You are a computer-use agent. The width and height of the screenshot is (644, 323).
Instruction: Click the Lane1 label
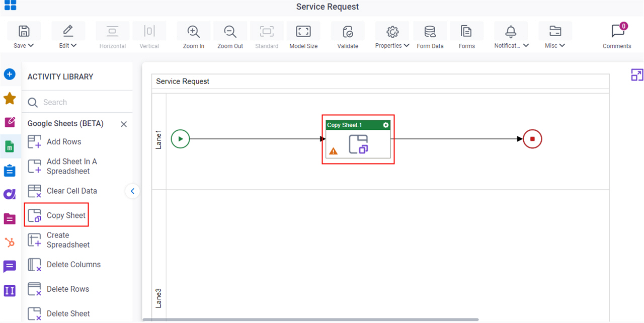coord(158,139)
